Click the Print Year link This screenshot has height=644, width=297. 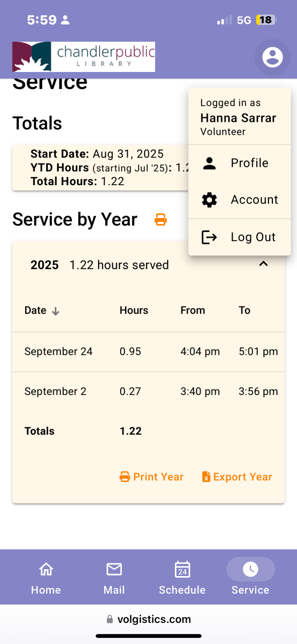click(x=151, y=477)
